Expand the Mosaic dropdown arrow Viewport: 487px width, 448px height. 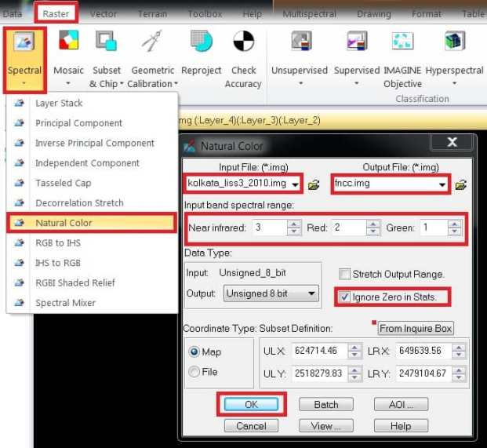coord(68,83)
